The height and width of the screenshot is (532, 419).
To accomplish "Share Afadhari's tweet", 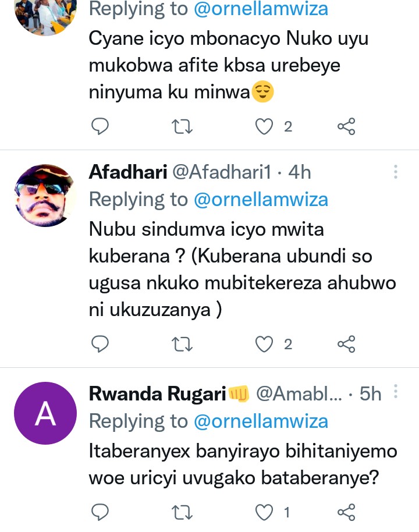I will [346, 345].
